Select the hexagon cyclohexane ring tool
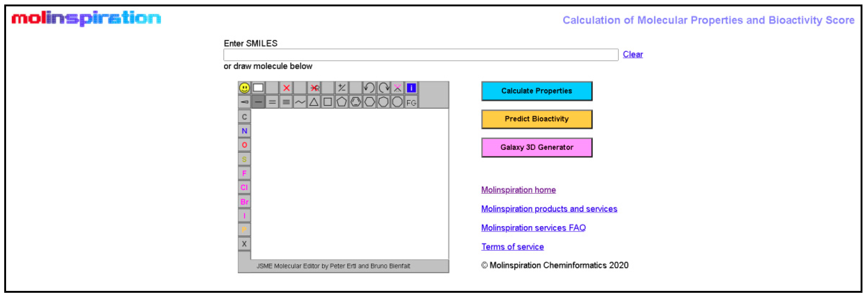Screen dimensions: 868x297 (369, 102)
